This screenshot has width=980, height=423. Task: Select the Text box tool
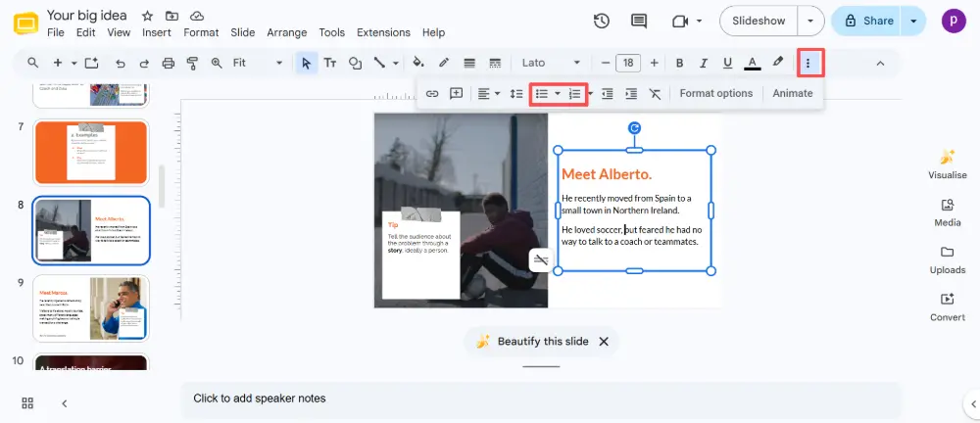click(330, 63)
